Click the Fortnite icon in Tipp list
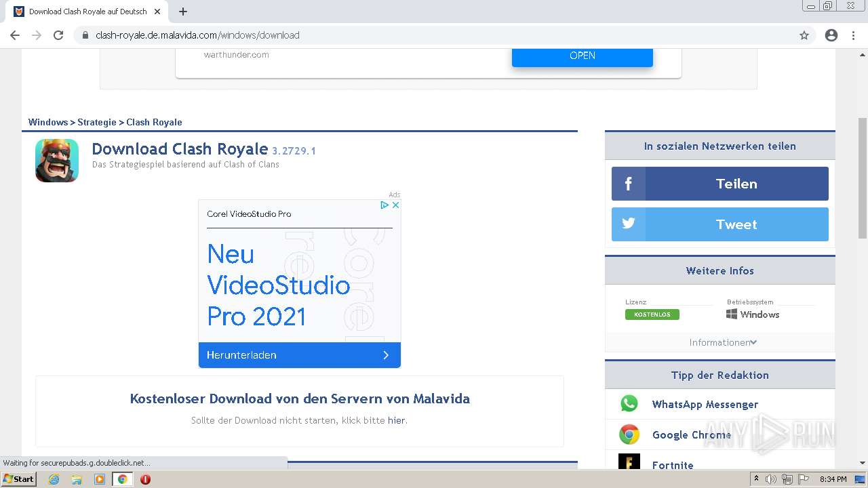The image size is (868, 488). 629,462
